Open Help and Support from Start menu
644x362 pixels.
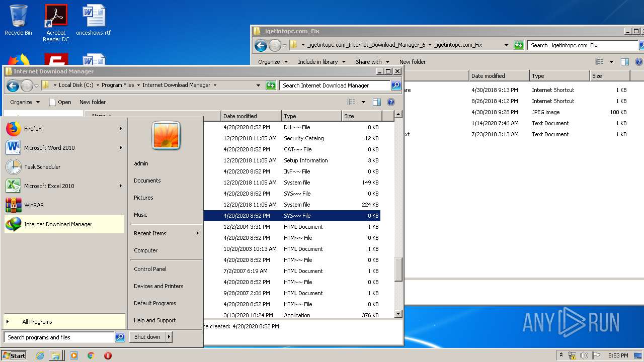155,320
